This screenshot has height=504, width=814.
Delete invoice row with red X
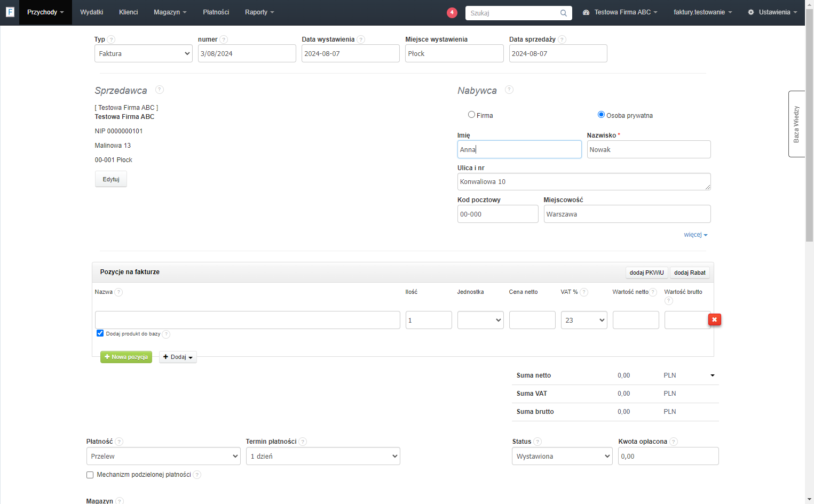(714, 319)
